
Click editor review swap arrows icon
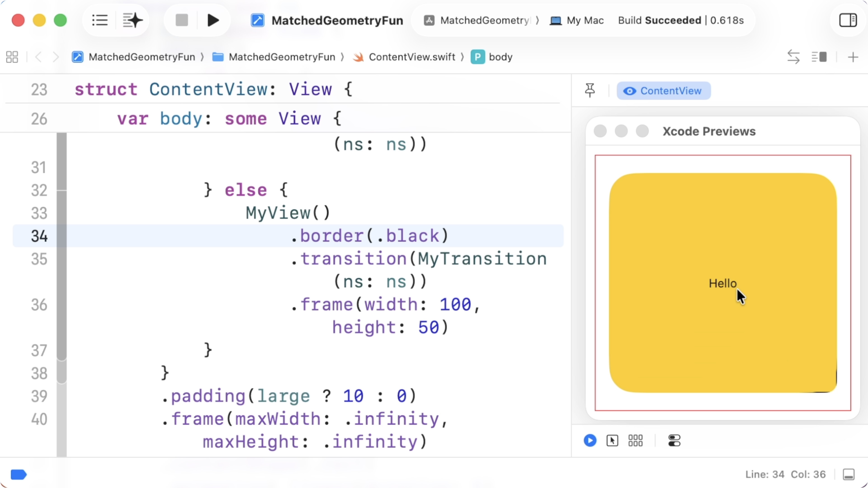tap(793, 57)
